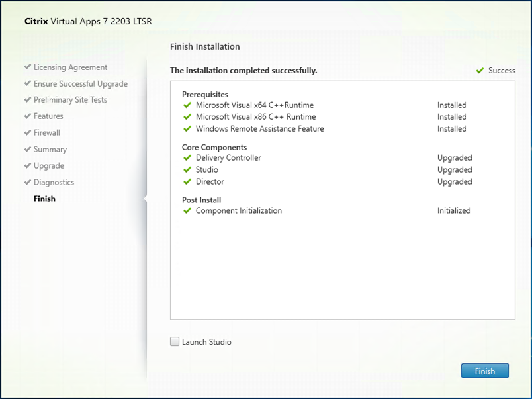Click the green check next to Director

point(187,182)
